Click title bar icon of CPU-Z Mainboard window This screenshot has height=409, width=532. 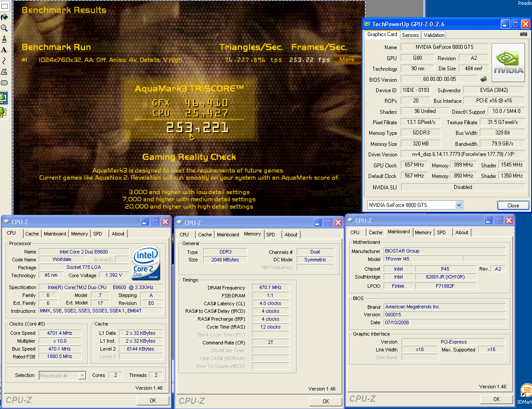point(350,221)
